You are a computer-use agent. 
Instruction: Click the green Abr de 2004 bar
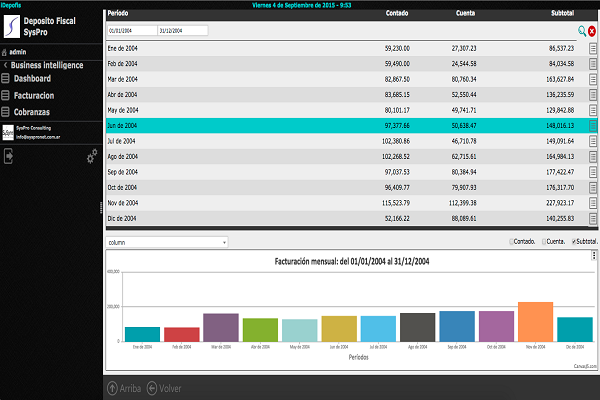(x=260, y=330)
